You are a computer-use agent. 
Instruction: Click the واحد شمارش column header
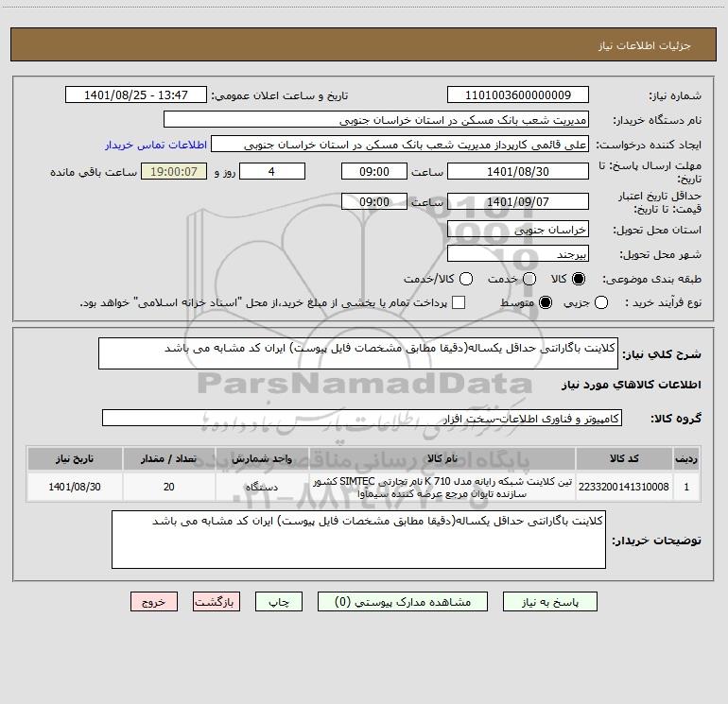coord(262,458)
